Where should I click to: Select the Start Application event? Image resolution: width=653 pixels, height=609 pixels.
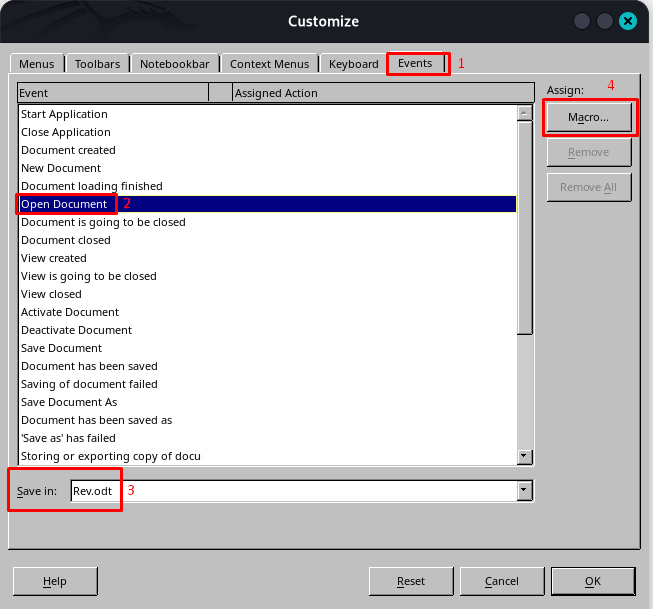pos(65,114)
